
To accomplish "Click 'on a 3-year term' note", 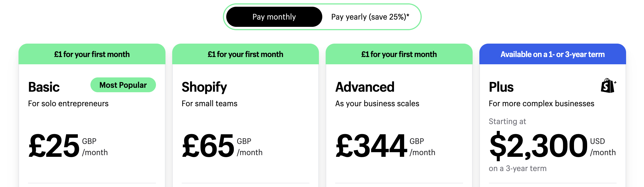I will click(518, 169).
